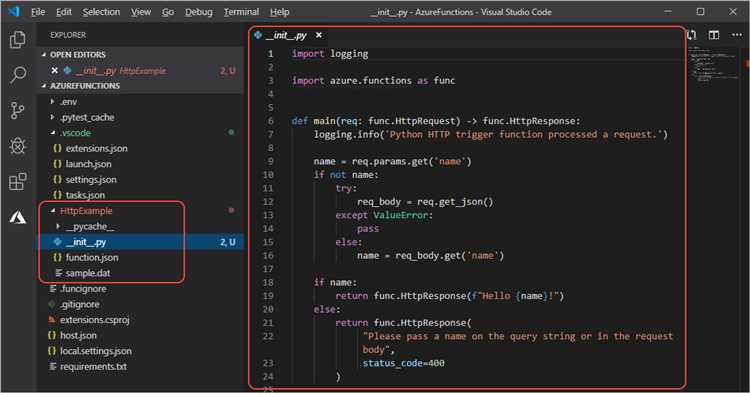The width and height of the screenshot is (750, 393).
Task: Open the Edit menu
Action: click(x=64, y=12)
